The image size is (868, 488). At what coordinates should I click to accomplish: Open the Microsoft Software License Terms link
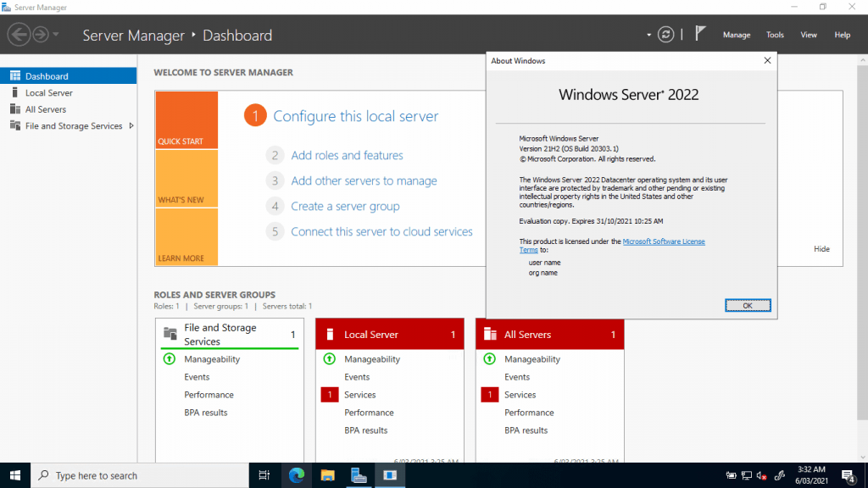664,241
